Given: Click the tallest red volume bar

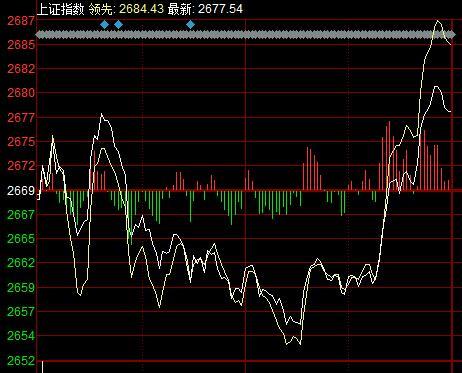Looking at the screenshot, I should coord(389,156).
